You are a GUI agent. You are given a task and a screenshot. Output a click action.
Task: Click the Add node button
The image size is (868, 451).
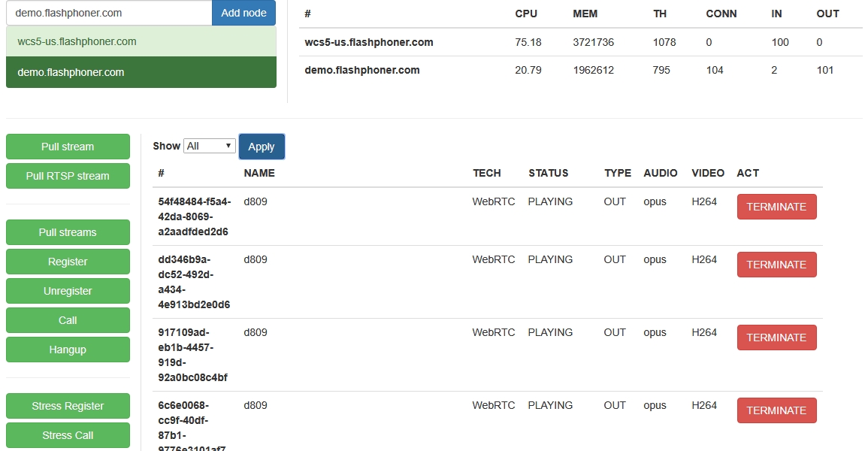pos(243,13)
